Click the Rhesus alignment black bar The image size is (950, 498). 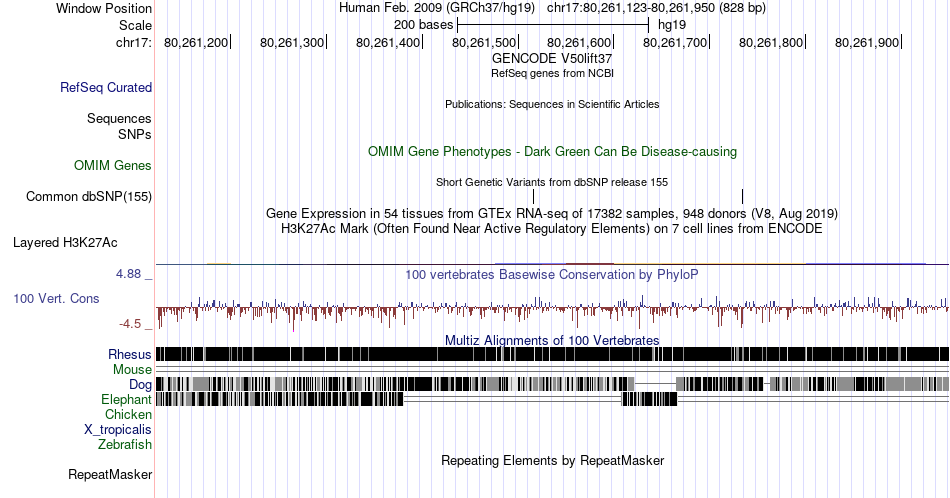(552, 354)
